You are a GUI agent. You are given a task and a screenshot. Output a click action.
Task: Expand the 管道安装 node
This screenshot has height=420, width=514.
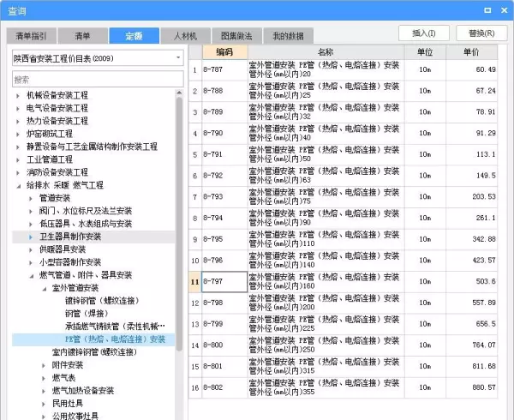(x=31, y=198)
